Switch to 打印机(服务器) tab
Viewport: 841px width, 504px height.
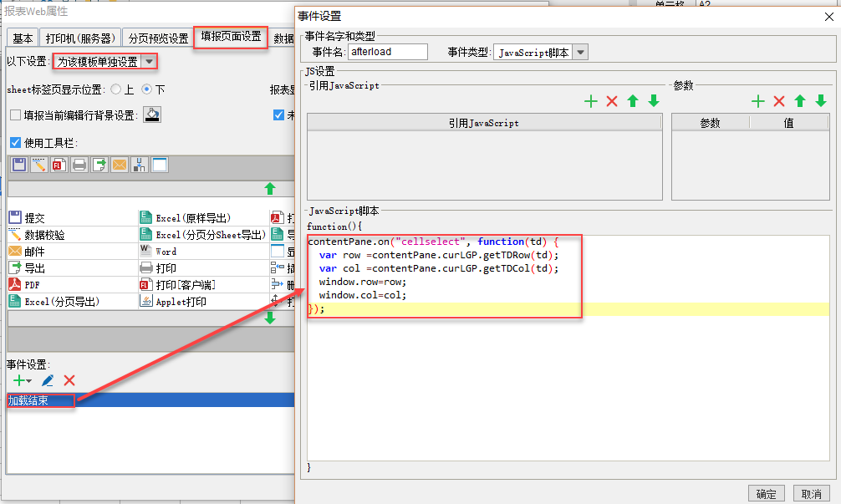coord(80,38)
